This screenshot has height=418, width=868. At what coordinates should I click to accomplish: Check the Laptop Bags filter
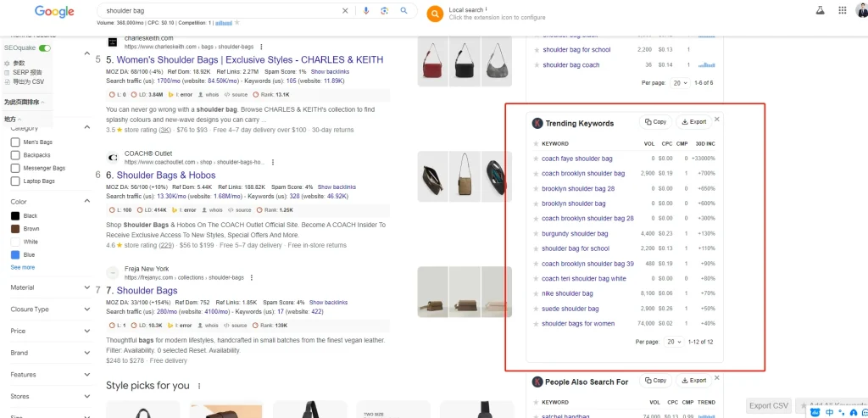point(15,181)
